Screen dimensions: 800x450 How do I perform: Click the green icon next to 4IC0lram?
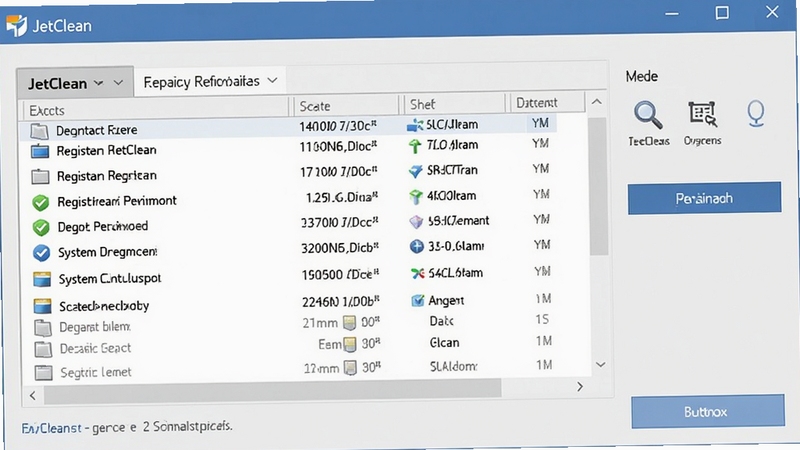pos(416,196)
